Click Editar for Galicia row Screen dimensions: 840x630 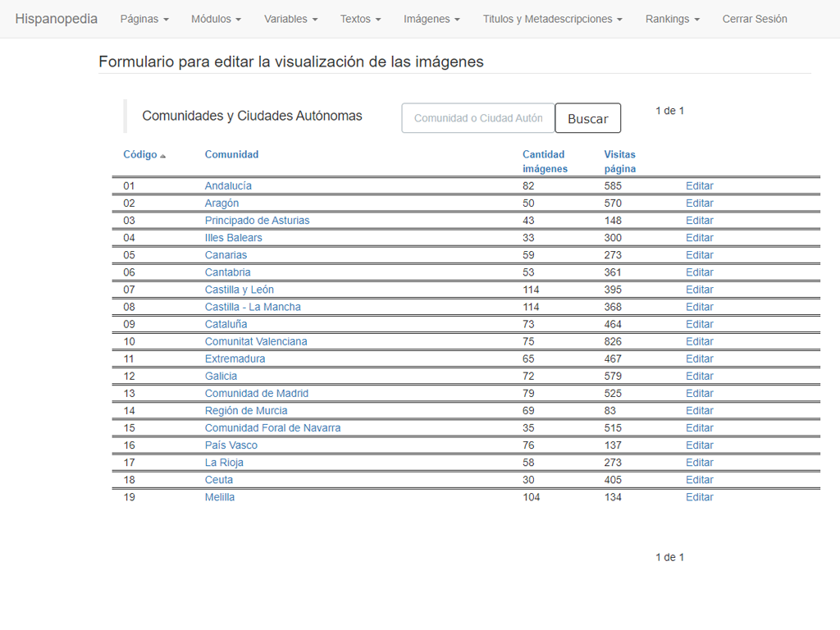point(700,376)
